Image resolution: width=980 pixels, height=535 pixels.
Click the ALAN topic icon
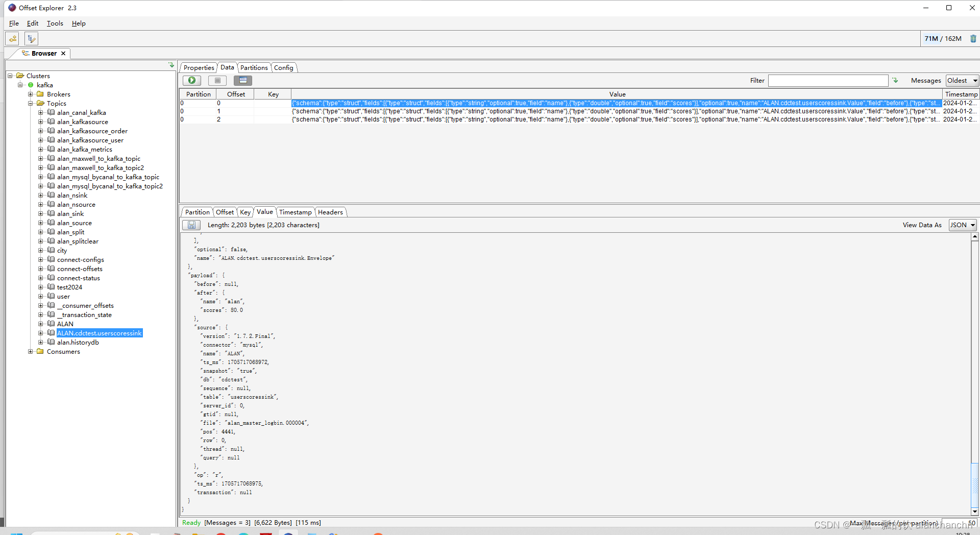(51, 324)
